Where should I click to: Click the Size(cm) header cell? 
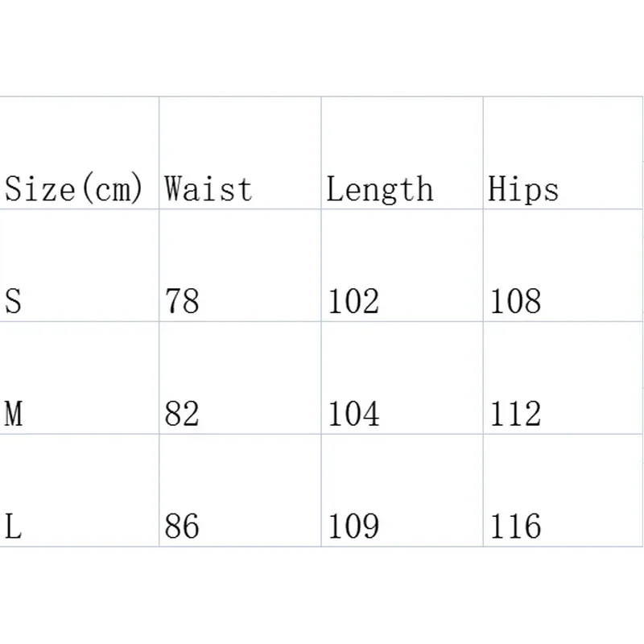73,190
